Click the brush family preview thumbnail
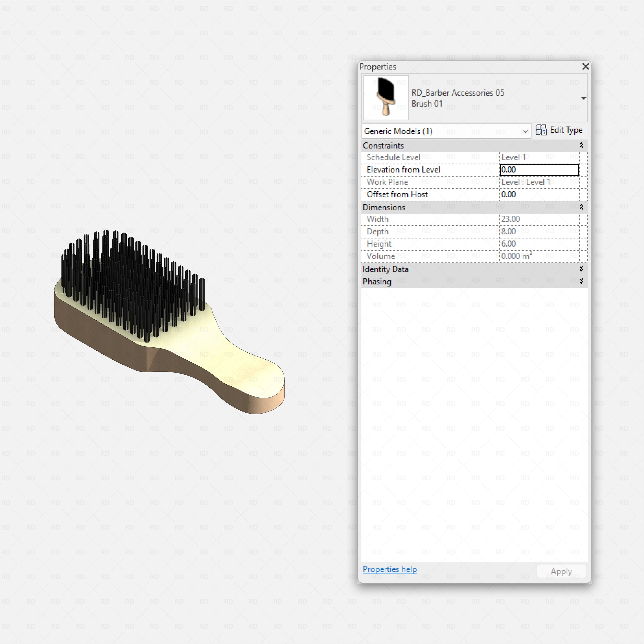This screenshot has height=644, width=644. 385,97
